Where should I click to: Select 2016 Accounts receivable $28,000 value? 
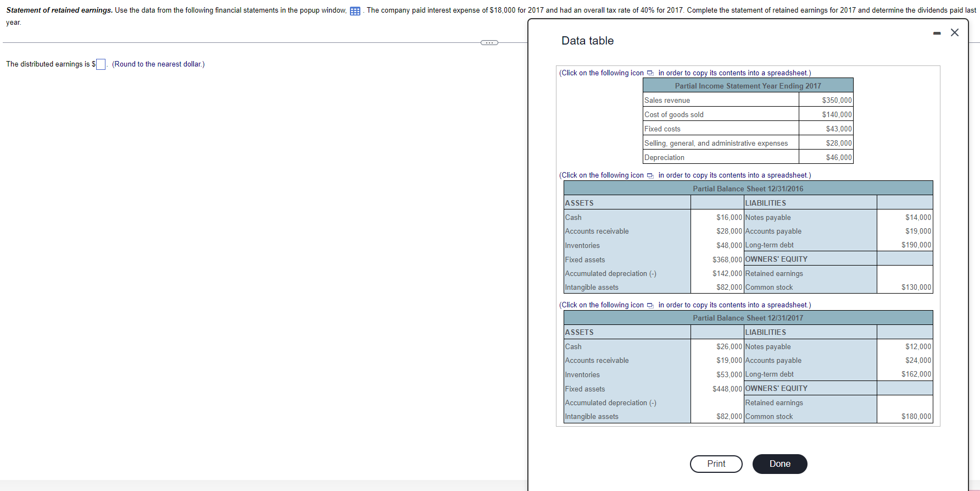click(729, 231)
